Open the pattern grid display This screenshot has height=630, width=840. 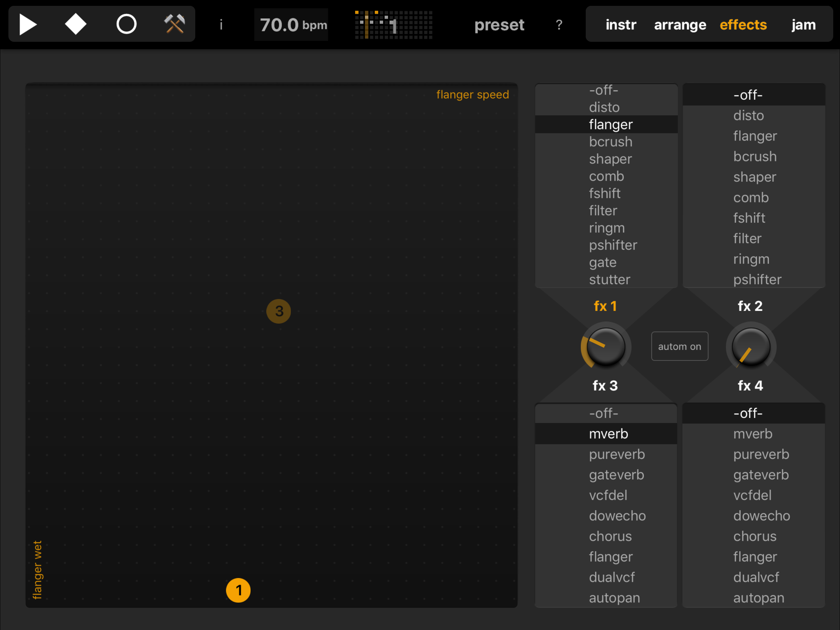394,25
